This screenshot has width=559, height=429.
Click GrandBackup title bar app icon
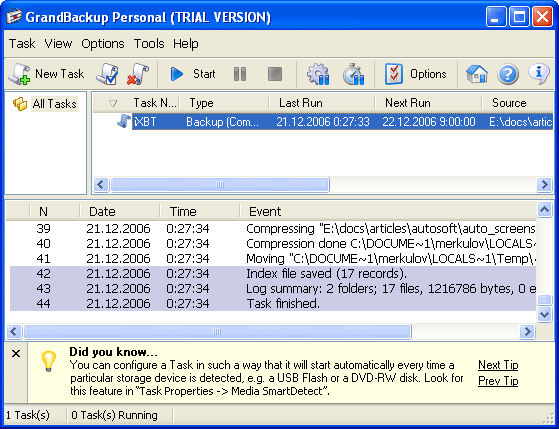(14, 16)
